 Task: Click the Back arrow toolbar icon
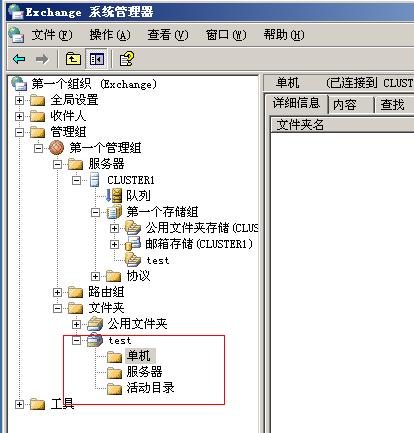[x=19, y=59]
